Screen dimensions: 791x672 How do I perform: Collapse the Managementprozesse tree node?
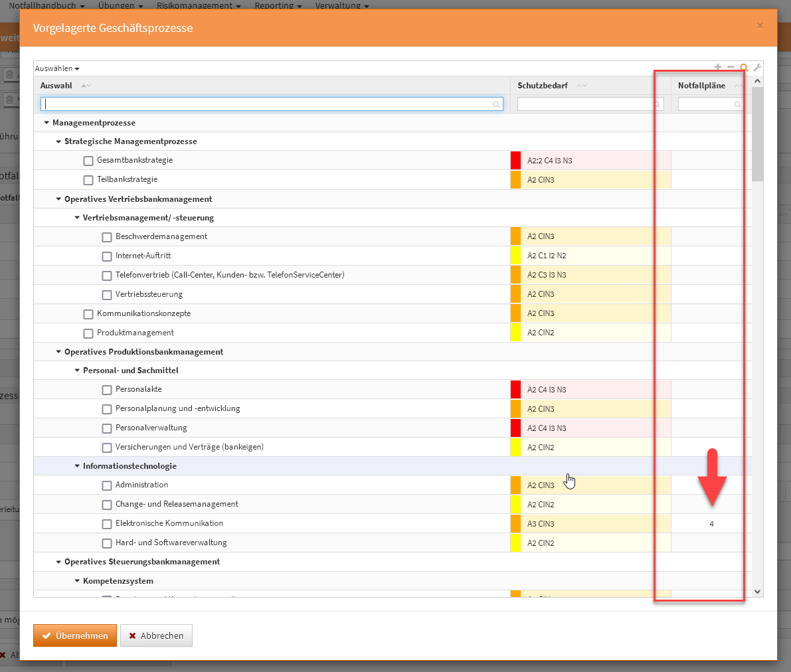[x=46, y=123]
